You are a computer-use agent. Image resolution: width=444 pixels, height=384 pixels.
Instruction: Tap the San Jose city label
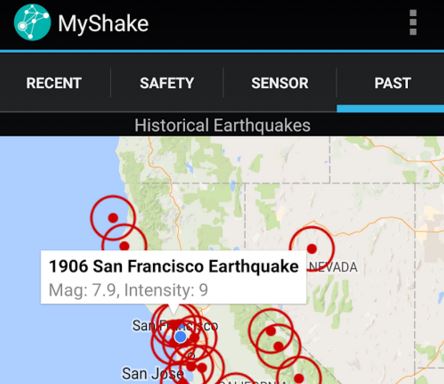[x=153, y=374]
